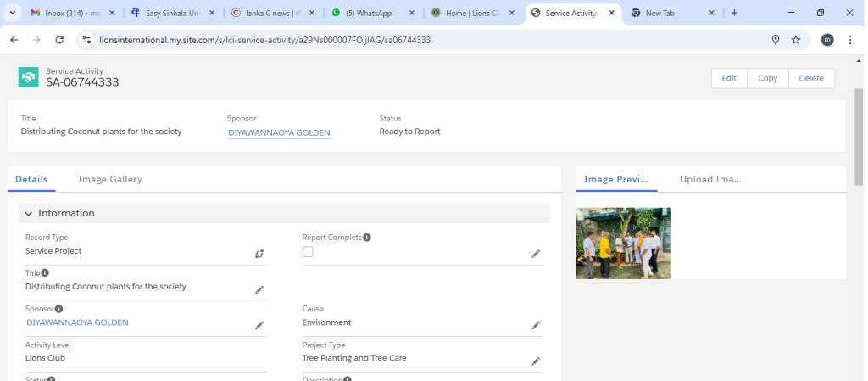Click the SA-06744333 record number
Viewport: 868px width, 381px height.
point(82,82)
